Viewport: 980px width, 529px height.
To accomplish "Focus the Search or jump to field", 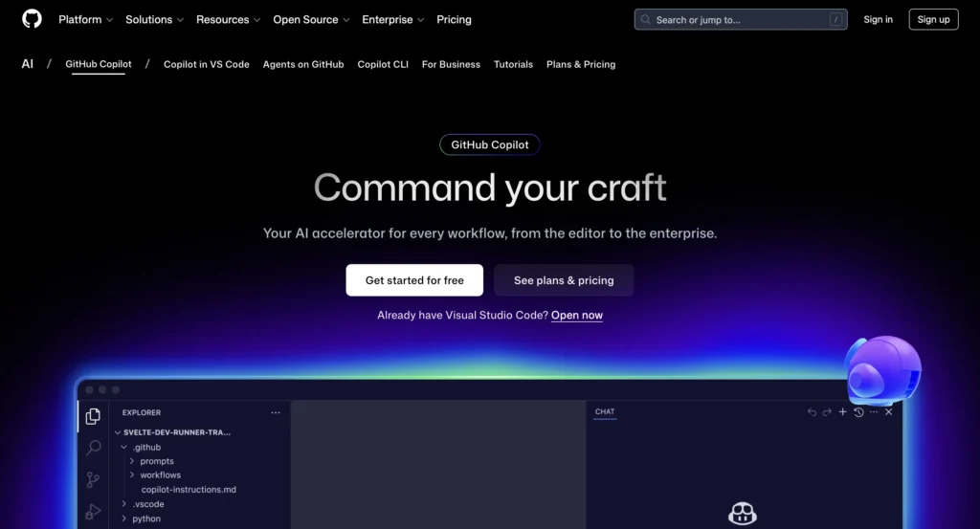I will click(741, 19).
